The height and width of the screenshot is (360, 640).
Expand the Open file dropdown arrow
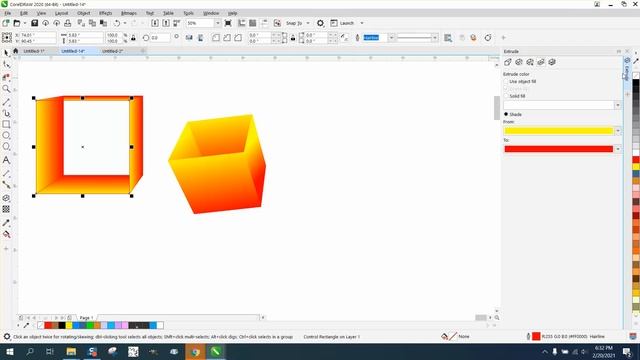coord(24,23)
